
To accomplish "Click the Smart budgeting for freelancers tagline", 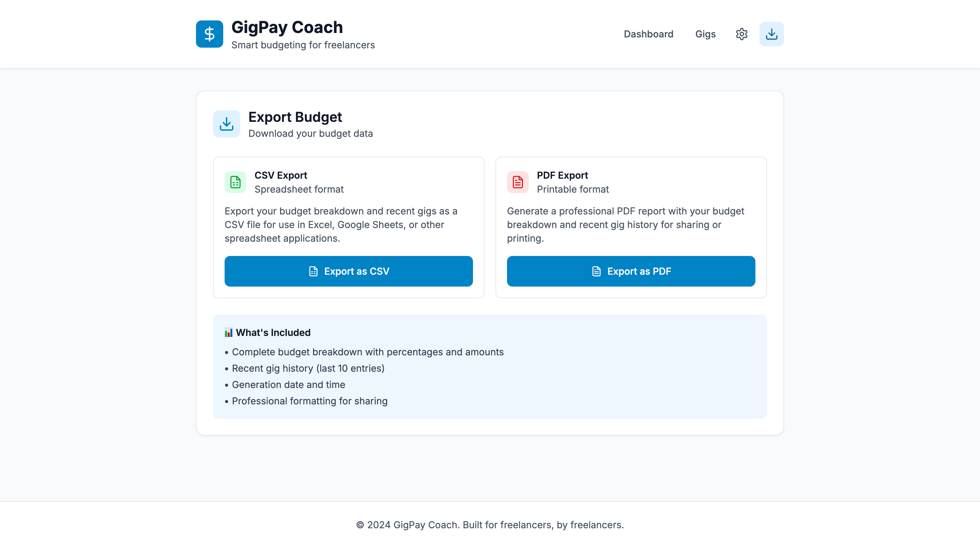I will click(x=303, y=45).
